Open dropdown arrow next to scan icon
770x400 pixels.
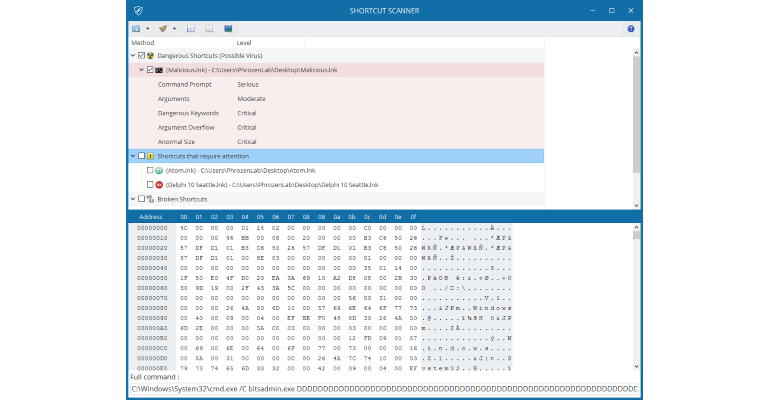click(x=147, y=29)
